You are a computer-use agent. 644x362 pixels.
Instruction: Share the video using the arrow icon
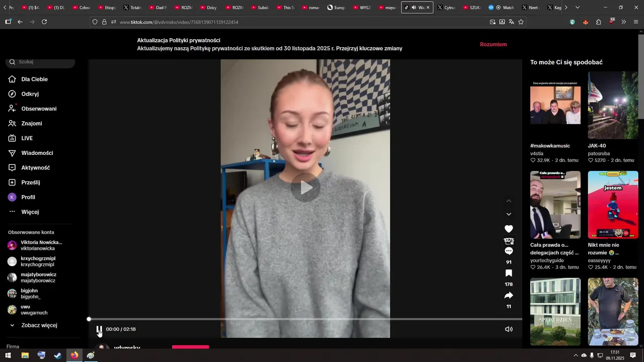pos(509,295)
